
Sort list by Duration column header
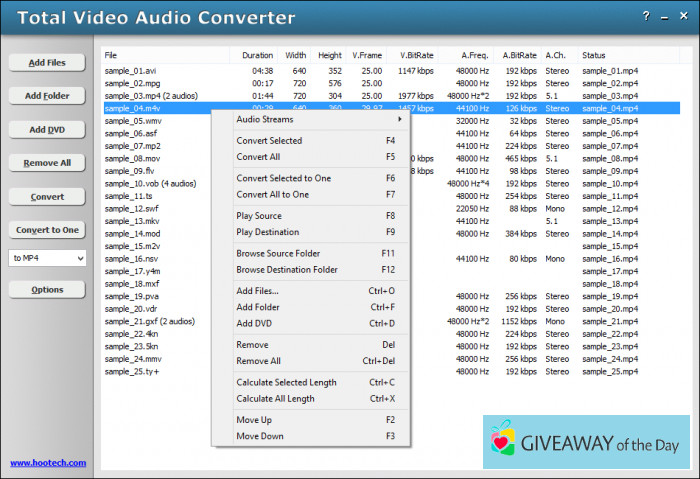[257, 55]
